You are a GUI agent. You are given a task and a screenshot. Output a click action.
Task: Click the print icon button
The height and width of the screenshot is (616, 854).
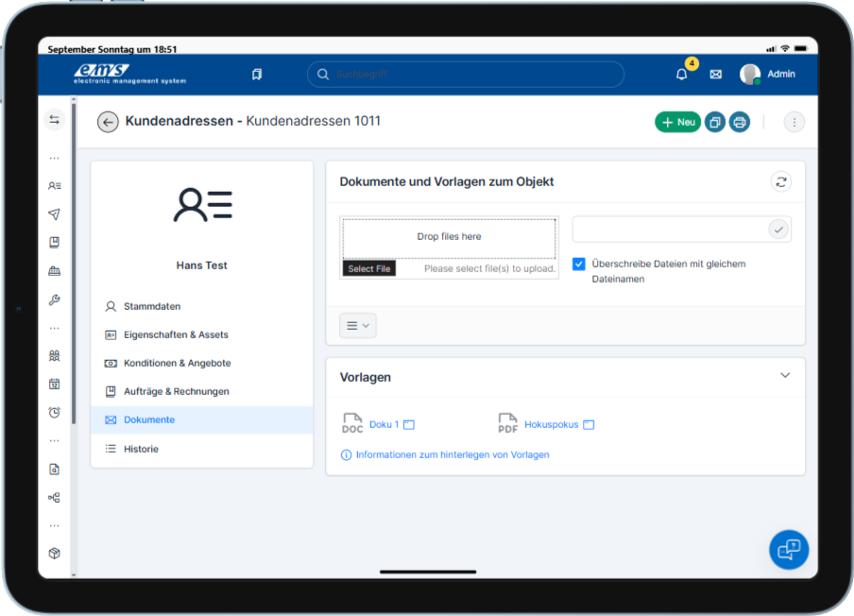pos(739,122)
